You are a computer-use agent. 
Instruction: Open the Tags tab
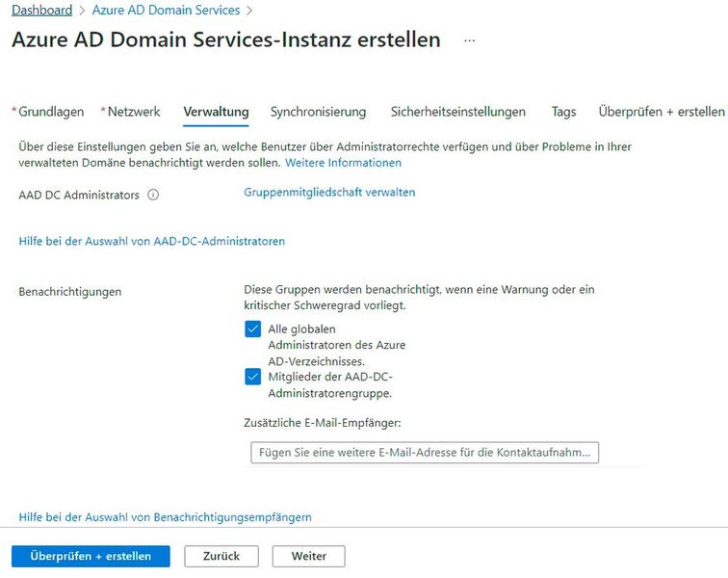pyautogui.click(x=563, y=112)
